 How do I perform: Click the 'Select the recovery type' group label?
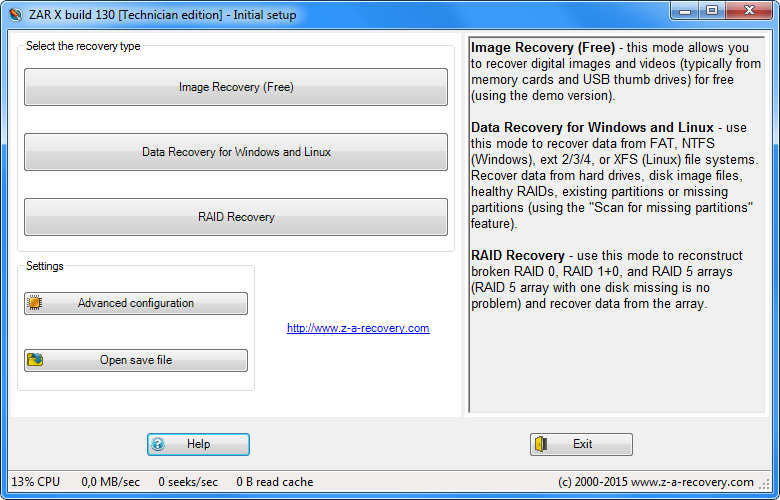pyautogui.click(x=83, y=46)
